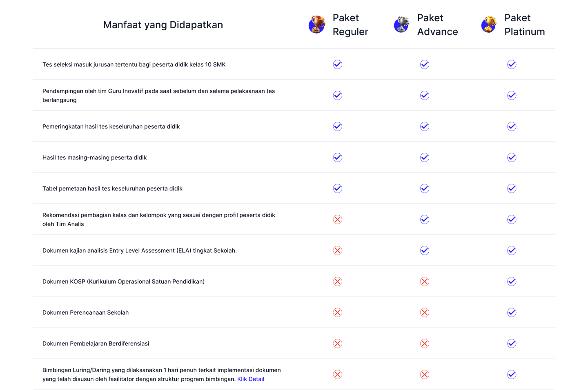This screenshot has width=588, height=390.
Task: Click Advance red cross for Dokumen Perencanaan Sekolah
Action: tap(425, 312)
